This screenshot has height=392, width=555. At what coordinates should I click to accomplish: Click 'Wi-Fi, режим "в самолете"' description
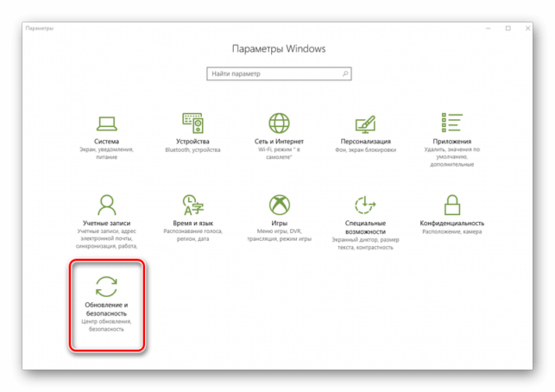coord(279,153)
